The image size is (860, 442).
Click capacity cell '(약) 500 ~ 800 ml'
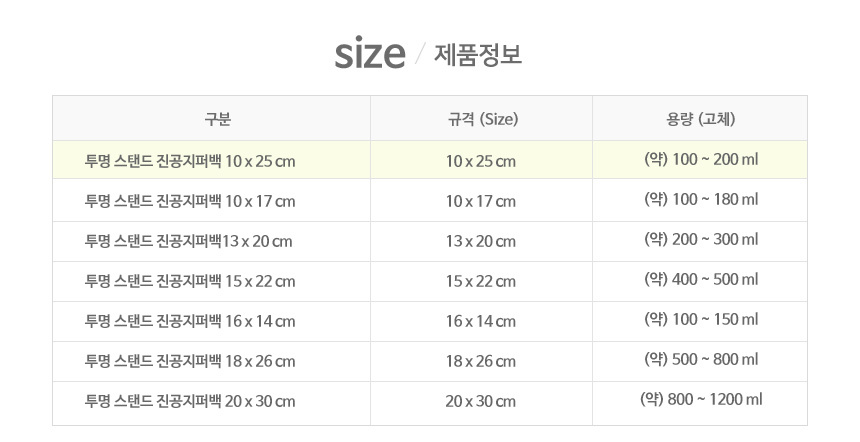(x=701, y=359)
